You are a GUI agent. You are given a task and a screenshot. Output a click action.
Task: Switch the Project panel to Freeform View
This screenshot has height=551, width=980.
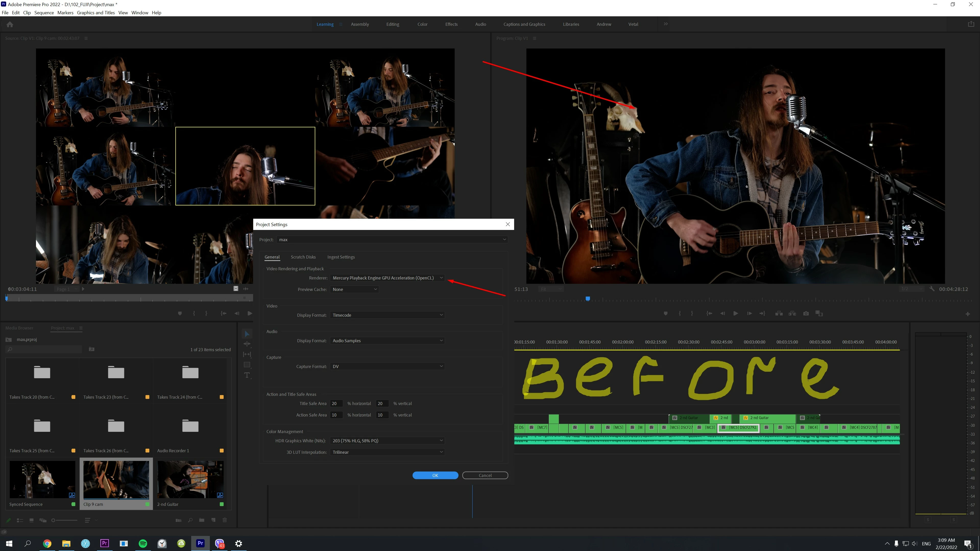point(43,520)
